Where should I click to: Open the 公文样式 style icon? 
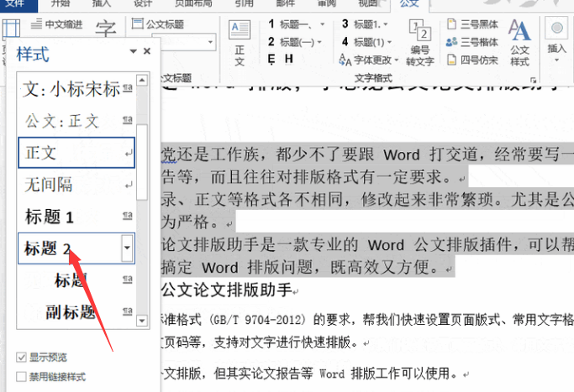519,44
